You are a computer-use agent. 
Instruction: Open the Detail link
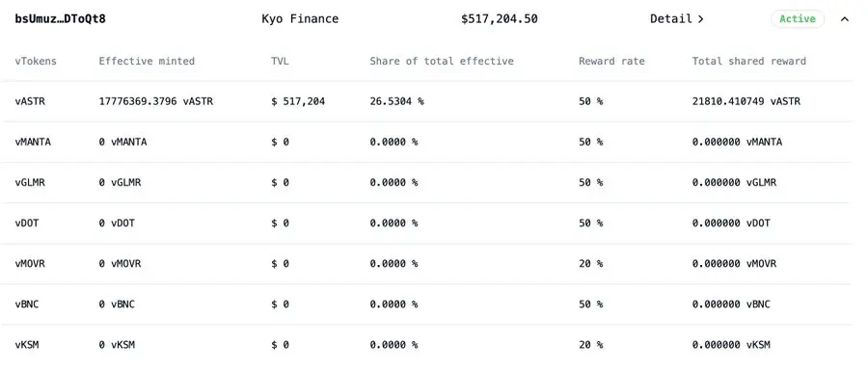click(676, 19)
